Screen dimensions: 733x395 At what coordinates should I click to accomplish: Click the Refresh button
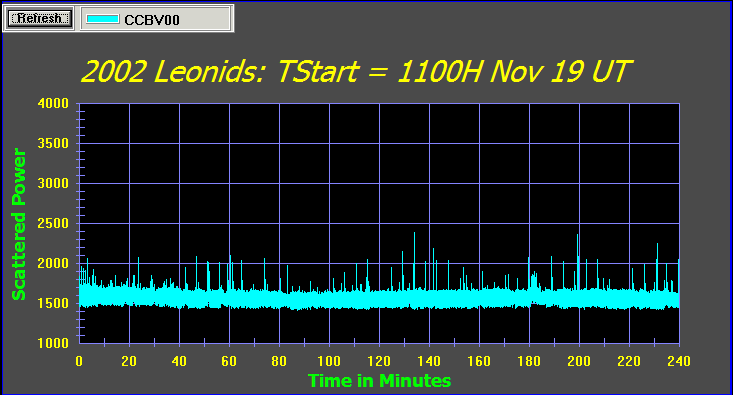coord(40,18)
